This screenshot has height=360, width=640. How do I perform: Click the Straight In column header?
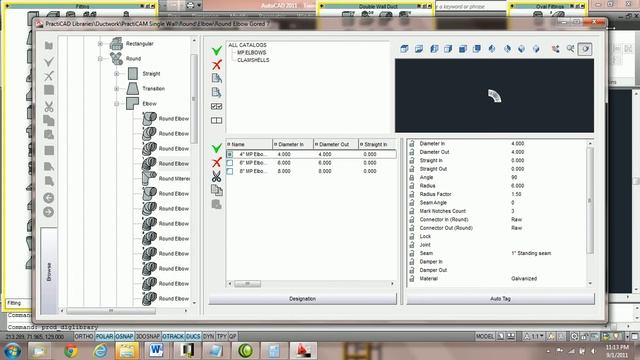point(377,144)
